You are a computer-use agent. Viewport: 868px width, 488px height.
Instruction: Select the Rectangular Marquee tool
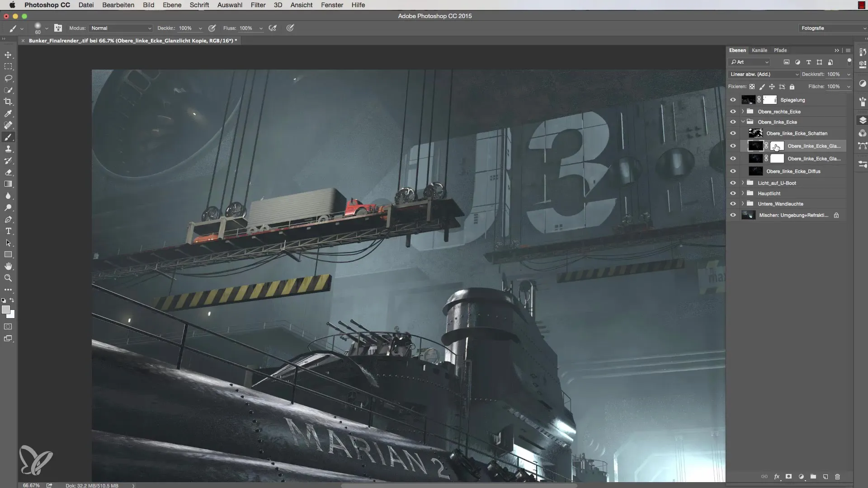(8, 66)
